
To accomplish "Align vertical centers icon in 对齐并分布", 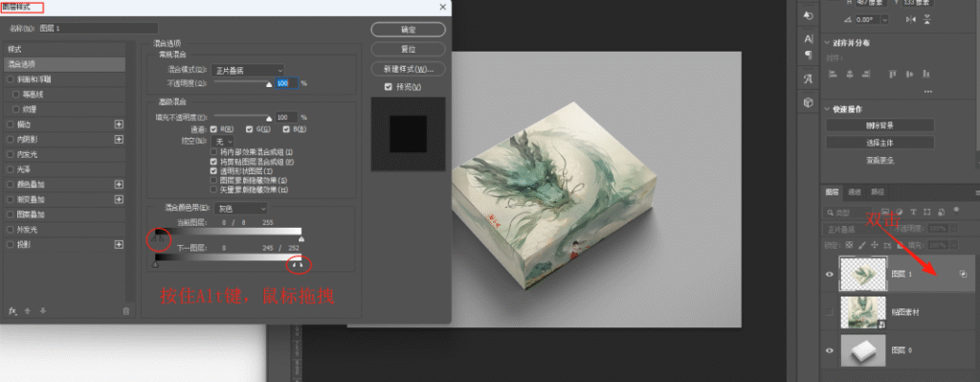I will coord(909,74).
